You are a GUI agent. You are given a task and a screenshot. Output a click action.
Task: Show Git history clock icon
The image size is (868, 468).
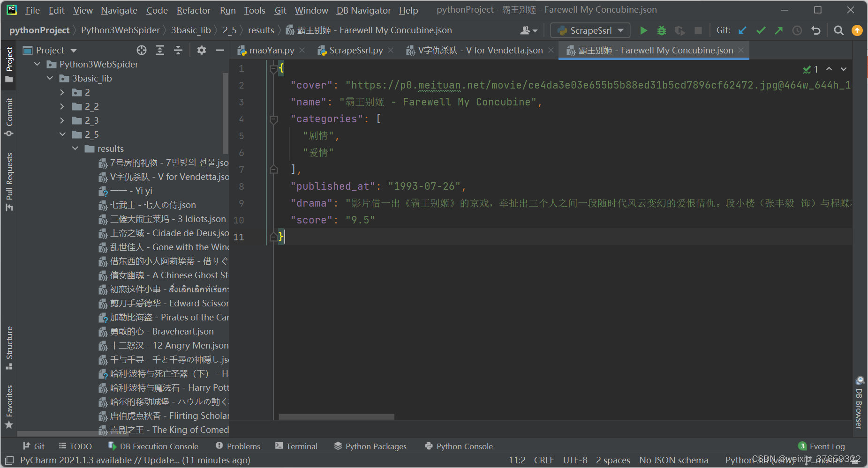click(x=797, y=30)
